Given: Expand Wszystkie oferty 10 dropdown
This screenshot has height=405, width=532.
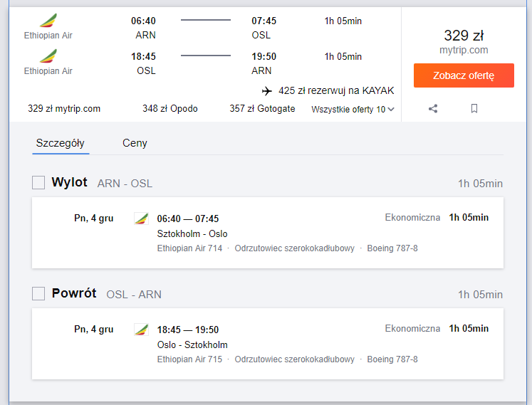Looking at the screenshot, I should click(x=353, y=109).
